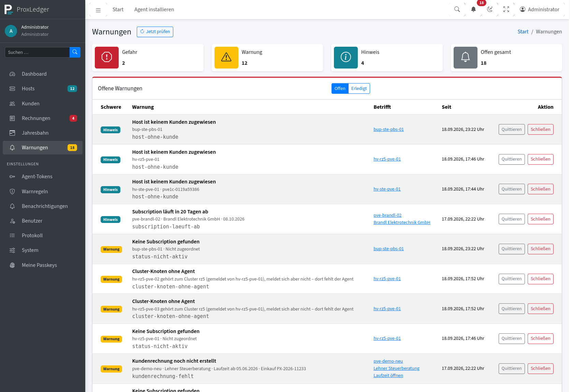Click the Suchen sidebar search field

click(x=37, y=52)
